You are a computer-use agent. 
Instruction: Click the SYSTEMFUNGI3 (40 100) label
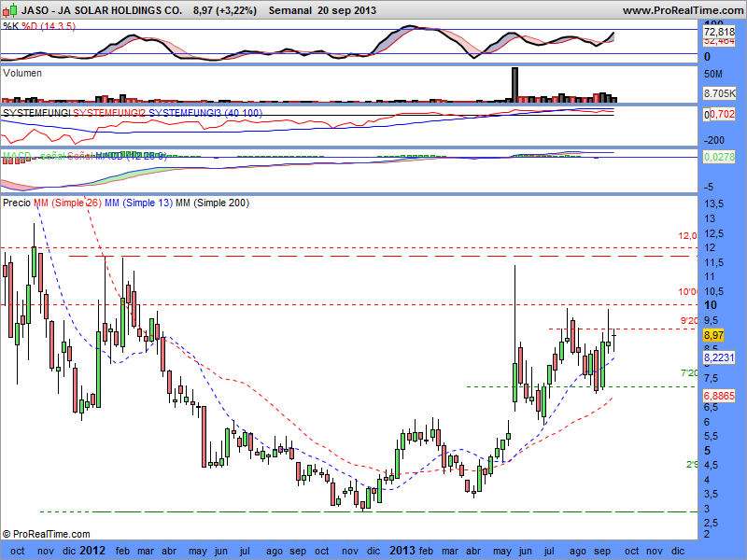tap(205, 113)
